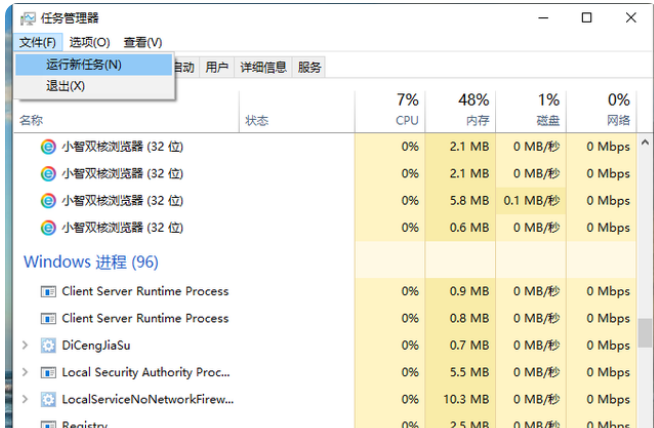Click the icon of the 0.8 MB Client Server Runtime Process
The image size is (654, 428).
point(48,318)
